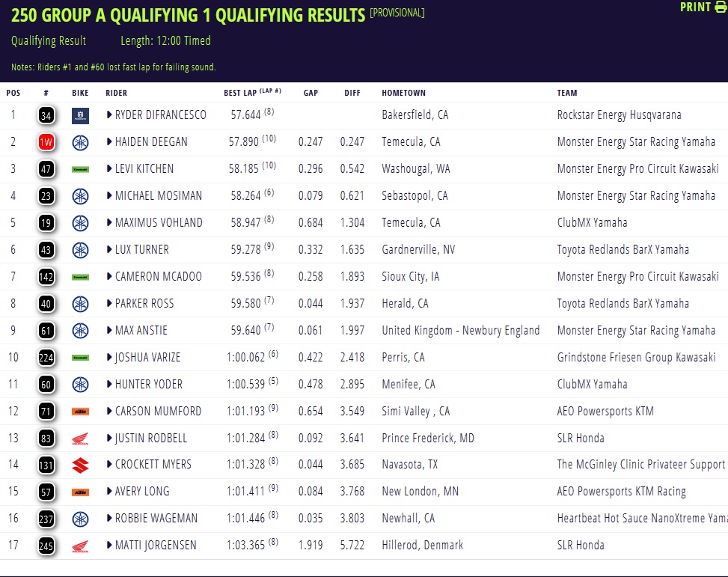Click red 1W number badge

pos(46,142)
